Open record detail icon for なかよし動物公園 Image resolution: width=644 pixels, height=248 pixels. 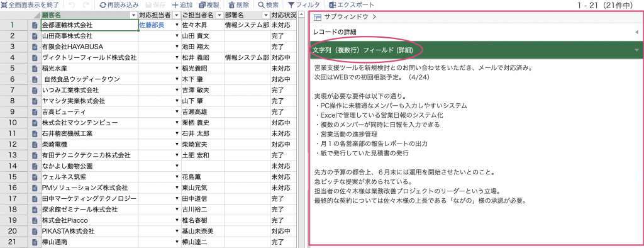pos(35,166)
